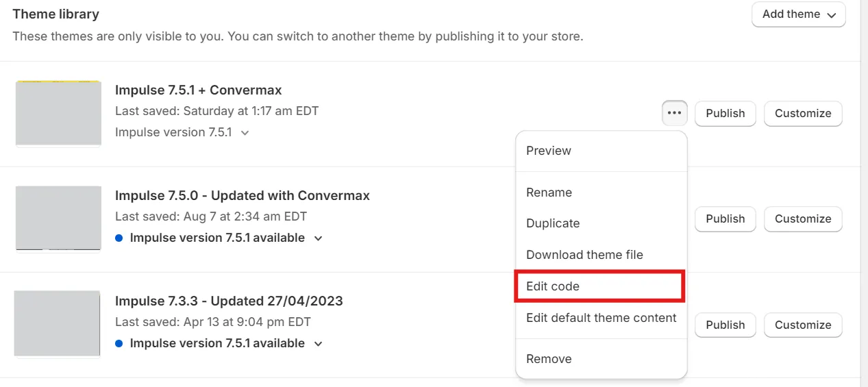Select Duplicate from the actions menu
Image resolution: width=868 pixels, height=387 pixels.
[553, 223]
